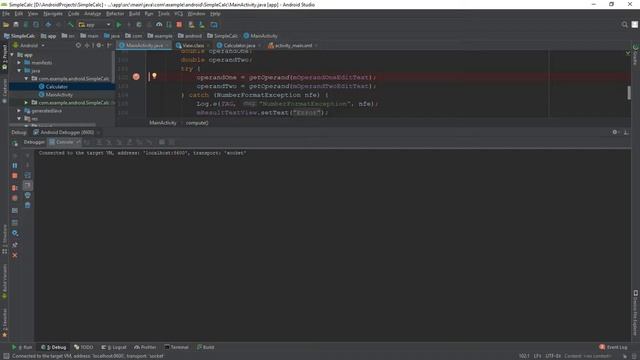Open the Terminal tool window button
Image resolution: width=640 pixels, height=360 pixels.
click(176, 347)
